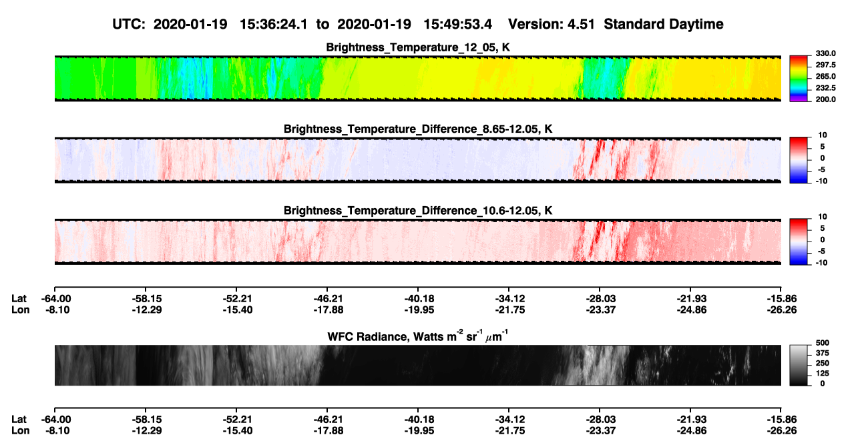The image size is (868, 445).
Task: Click the 265.0 colorbar tick label
Action: pos(826,76)
